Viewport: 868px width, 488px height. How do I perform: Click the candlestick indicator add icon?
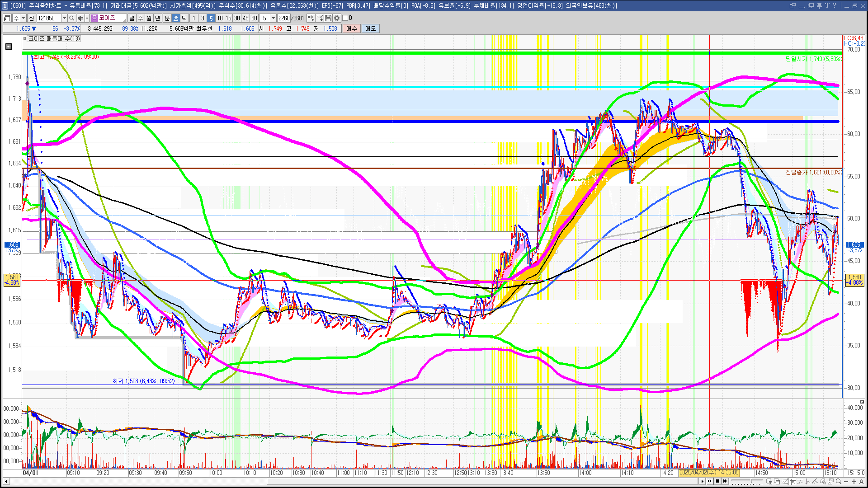click(x=311, y=18)
